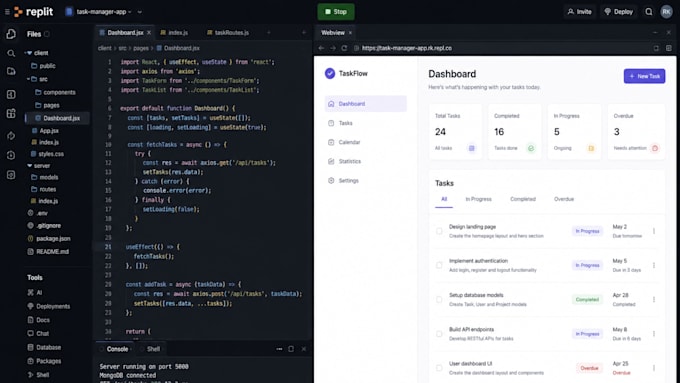Select Overdue tasks filter tab
Viewport: 680px width, 383px height.
coord(564,199)
